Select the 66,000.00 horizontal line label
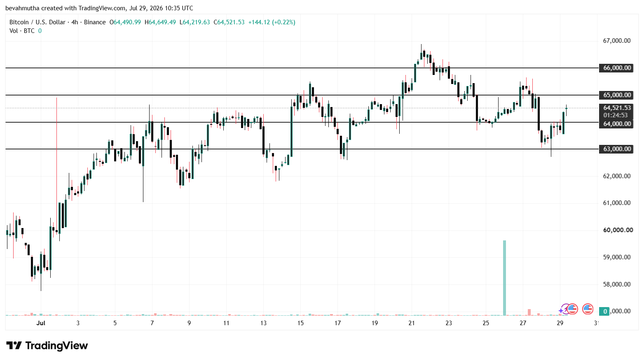 617,68
